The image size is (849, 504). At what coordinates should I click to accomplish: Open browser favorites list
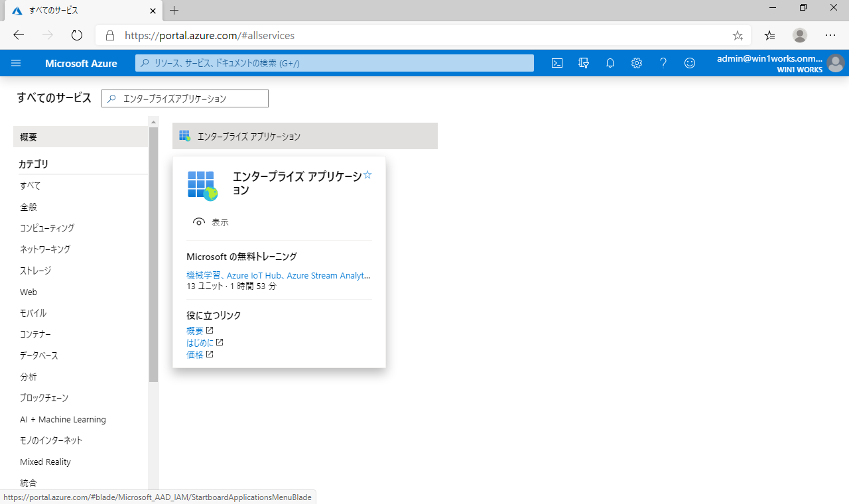point(769,35)
